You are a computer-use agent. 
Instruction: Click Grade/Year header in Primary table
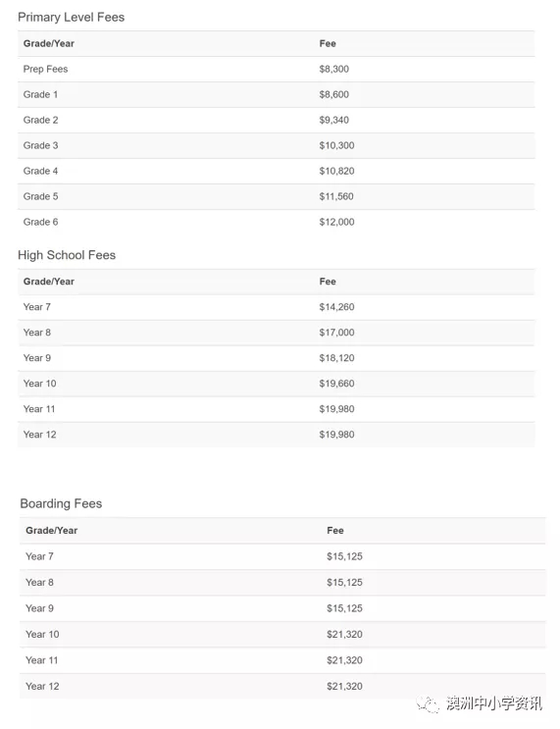coord(49,44)
